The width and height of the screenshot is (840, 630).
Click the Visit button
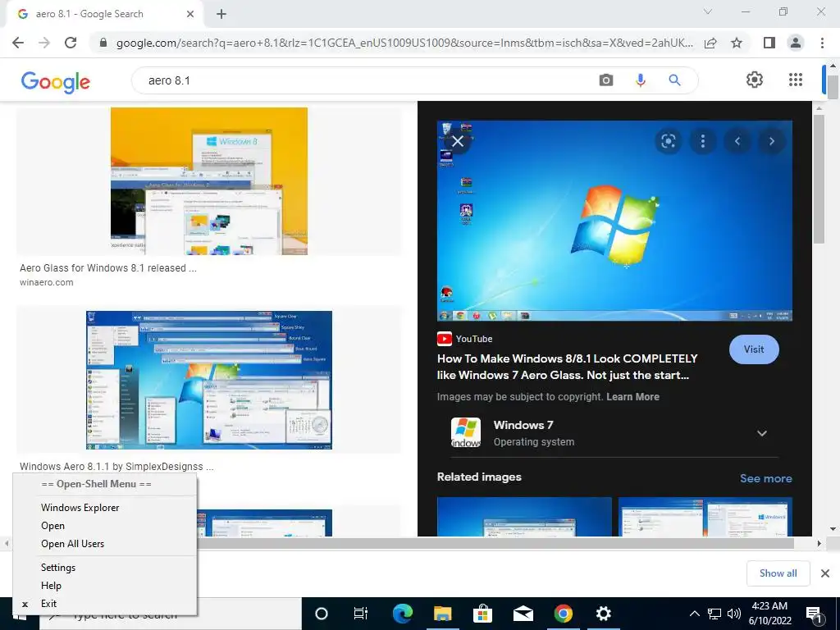[x=754, y=349]
